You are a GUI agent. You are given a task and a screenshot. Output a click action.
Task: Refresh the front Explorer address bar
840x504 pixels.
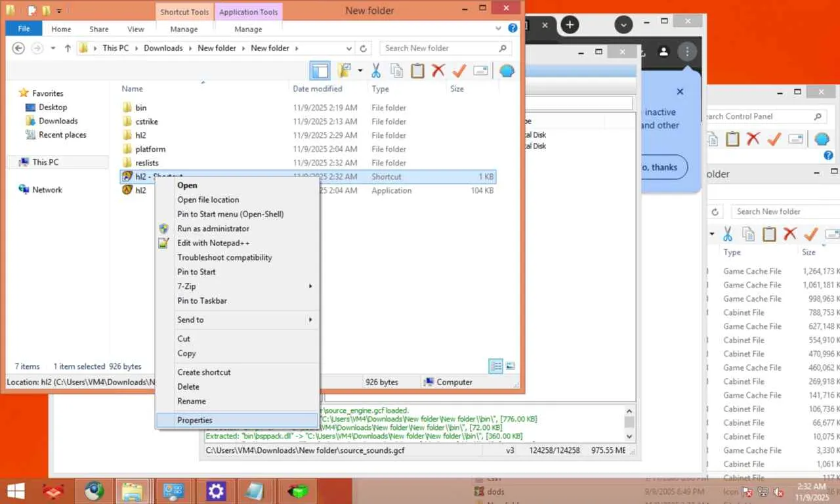coord(364,48)
